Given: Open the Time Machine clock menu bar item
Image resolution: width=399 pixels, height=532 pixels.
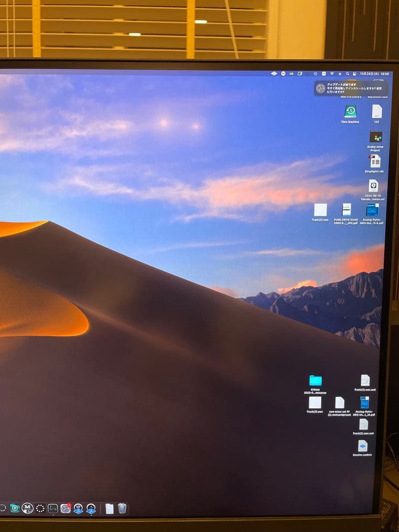Looking at the screenshot, I should [x=315, y=73].
